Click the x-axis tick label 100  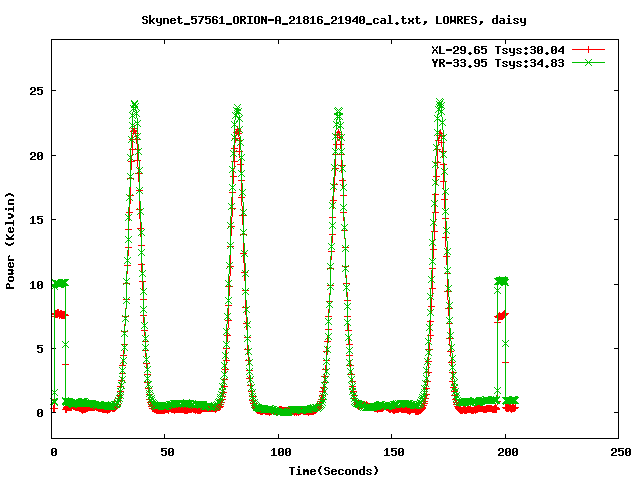tap(281, 452)
